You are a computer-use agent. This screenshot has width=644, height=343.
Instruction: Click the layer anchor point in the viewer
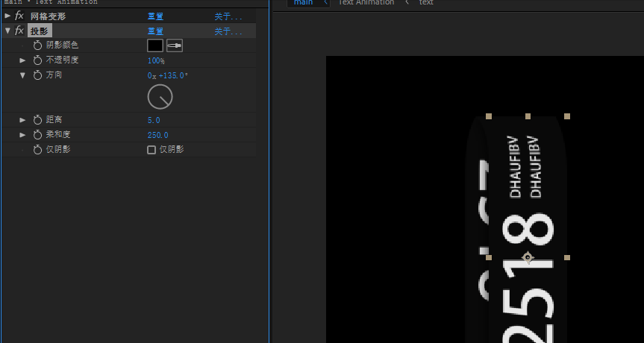[528, 257]
